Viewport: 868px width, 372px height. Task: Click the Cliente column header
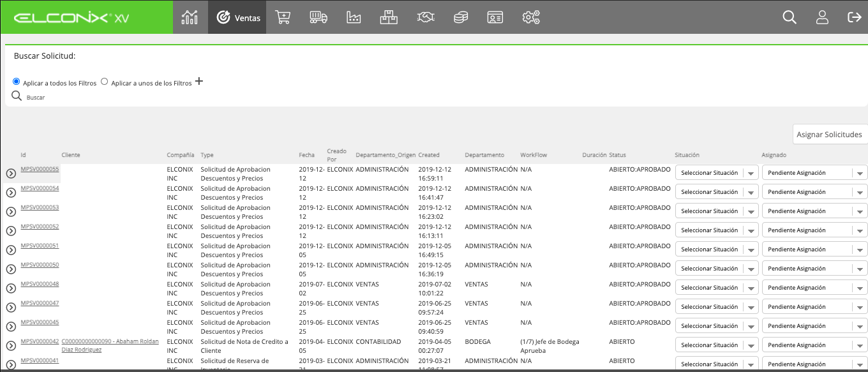[71, 155]
